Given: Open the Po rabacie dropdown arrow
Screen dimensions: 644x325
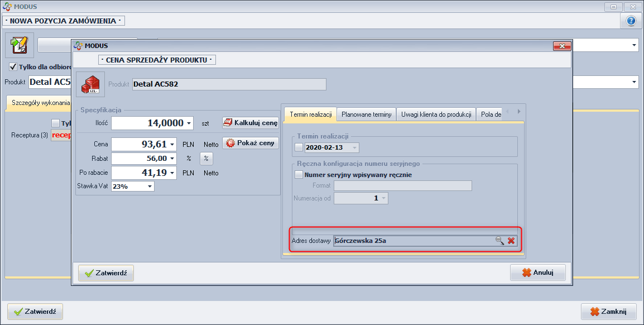Looking at the screenshot, I should 172,173.
